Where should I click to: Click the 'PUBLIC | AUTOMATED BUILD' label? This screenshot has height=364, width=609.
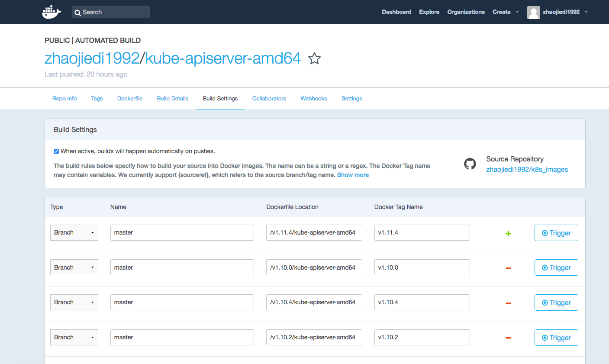click(93, 40)
